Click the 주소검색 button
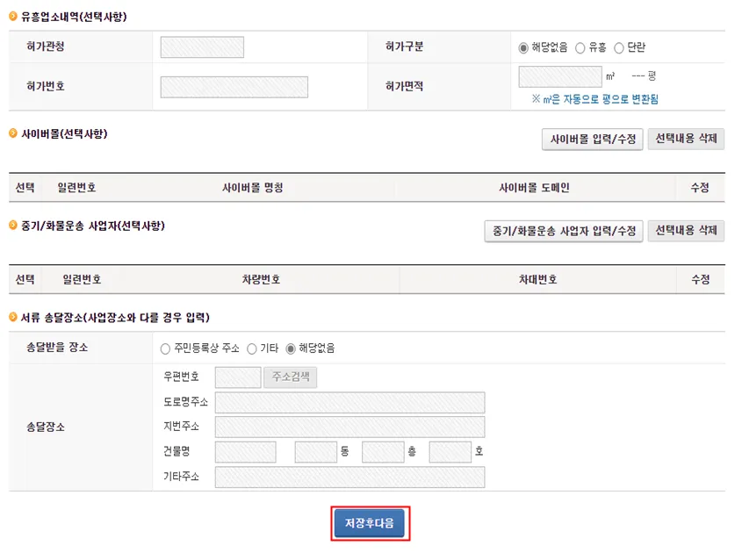Screen dimensions: 735x560 290,377
